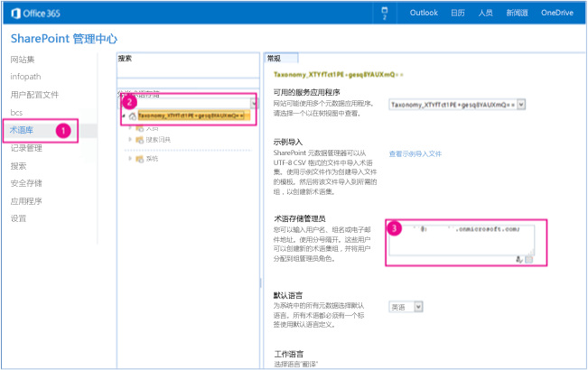Select 术语库 in the sidebar

[22, 130]
